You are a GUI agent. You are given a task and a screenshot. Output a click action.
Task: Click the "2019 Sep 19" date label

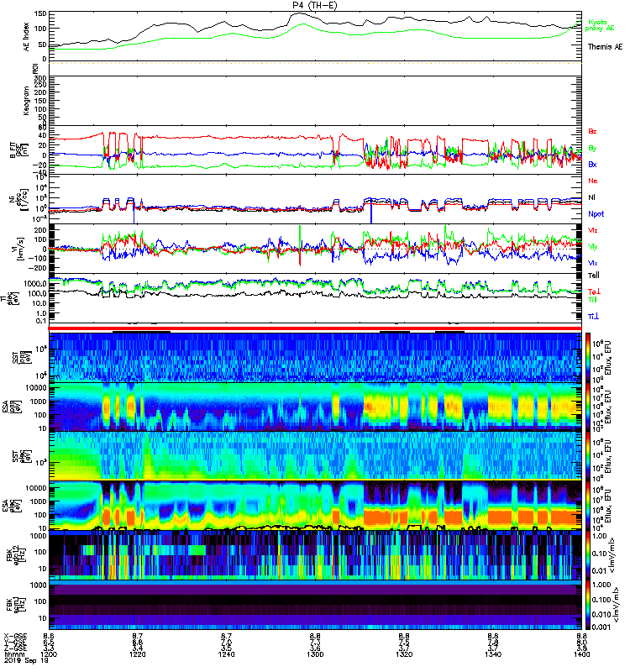pos(25,660)
